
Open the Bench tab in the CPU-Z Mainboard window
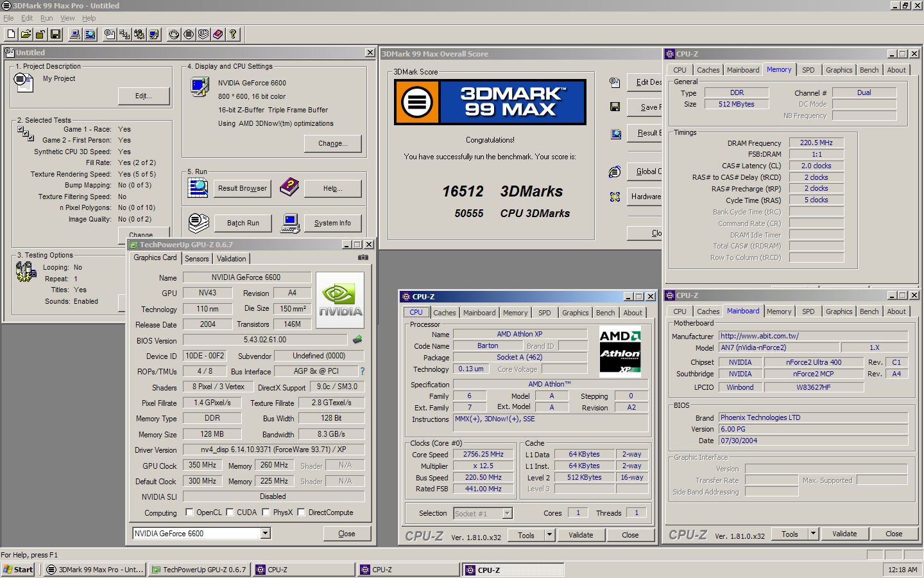(x=869, y=311)
